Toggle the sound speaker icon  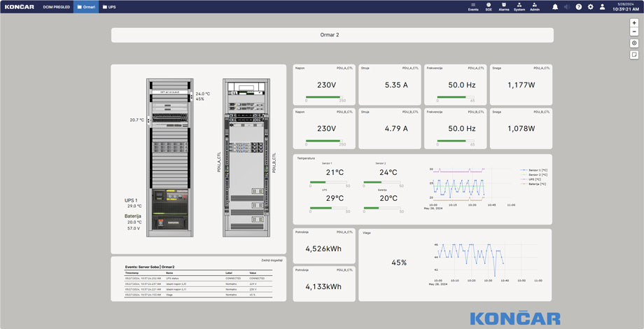click(567, 6)
